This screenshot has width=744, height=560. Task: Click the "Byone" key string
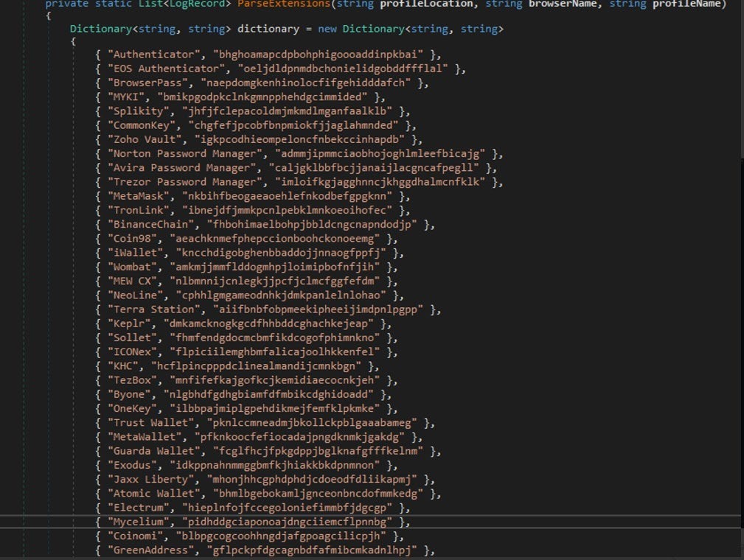tap(129, 394)
